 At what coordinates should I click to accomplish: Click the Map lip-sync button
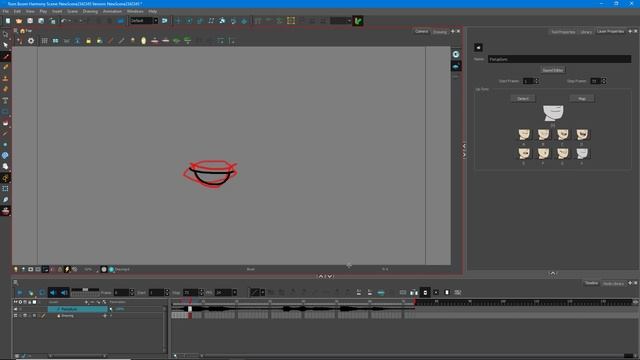pos(582,99)
